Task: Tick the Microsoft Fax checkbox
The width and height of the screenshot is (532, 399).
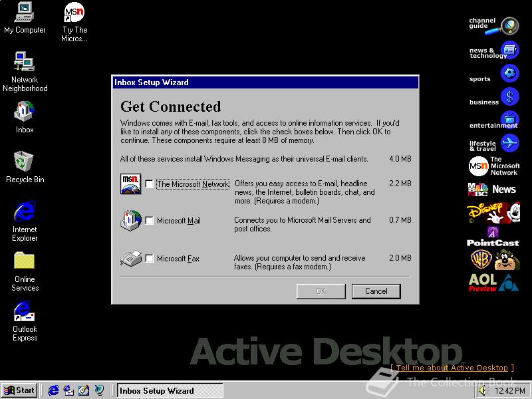Action: [x=149, y=258]
